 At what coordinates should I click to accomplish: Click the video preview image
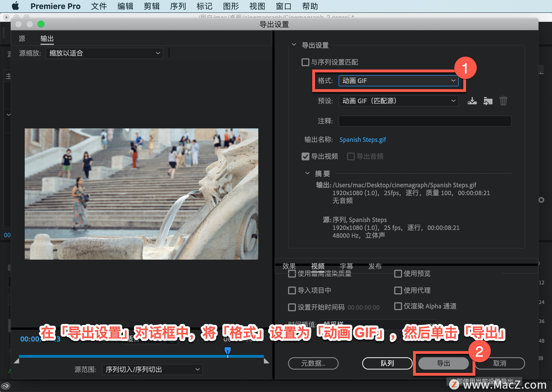[141, 194]
